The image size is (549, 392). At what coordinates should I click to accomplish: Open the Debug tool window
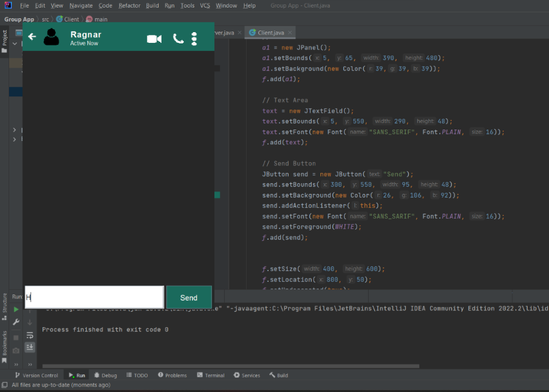click(x=106, y=375)
